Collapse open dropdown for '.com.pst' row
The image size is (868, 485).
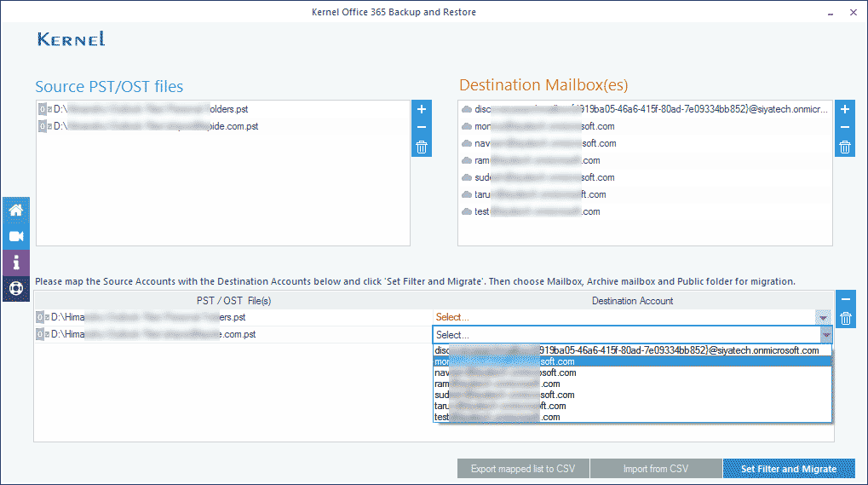(x=826, y=335)
